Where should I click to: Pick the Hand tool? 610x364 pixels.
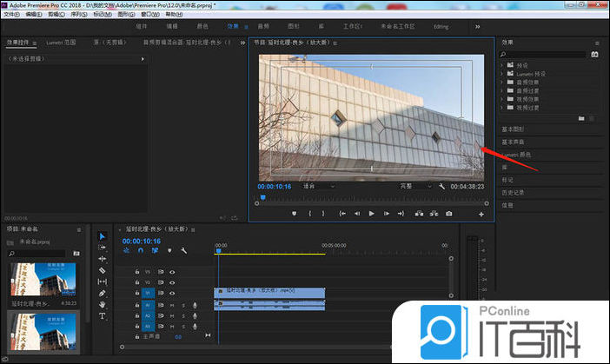pos(103,305)
